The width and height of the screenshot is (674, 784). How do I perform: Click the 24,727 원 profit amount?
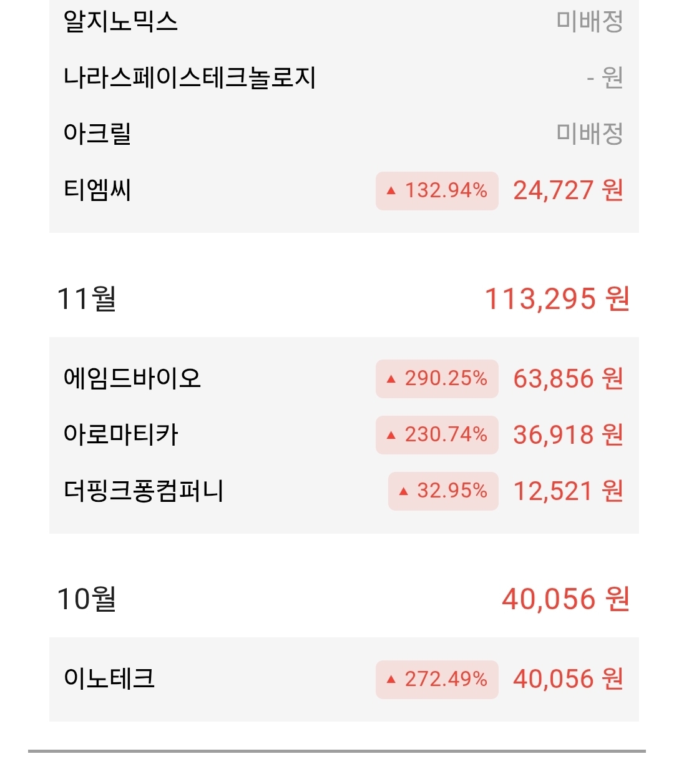568,190
